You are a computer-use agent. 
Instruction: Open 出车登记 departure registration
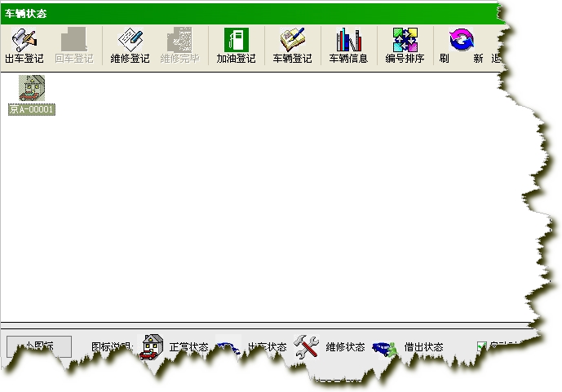[24, 46]
